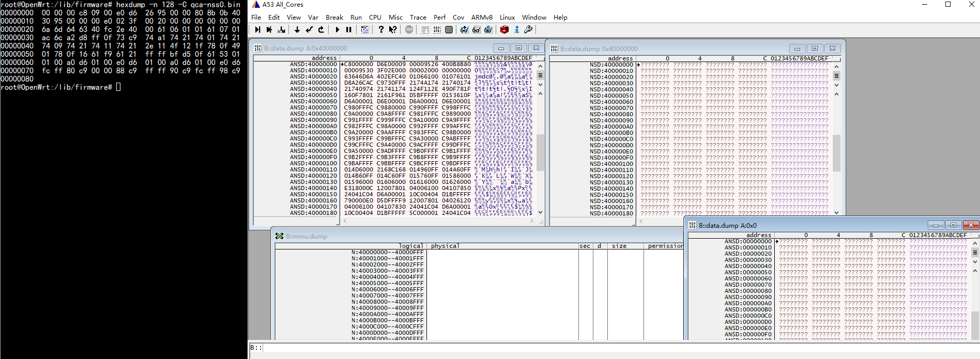This screenshot has width=980, height=359.
Task: Click the red STOP sign icon
Action: click(x=409, y=29)
